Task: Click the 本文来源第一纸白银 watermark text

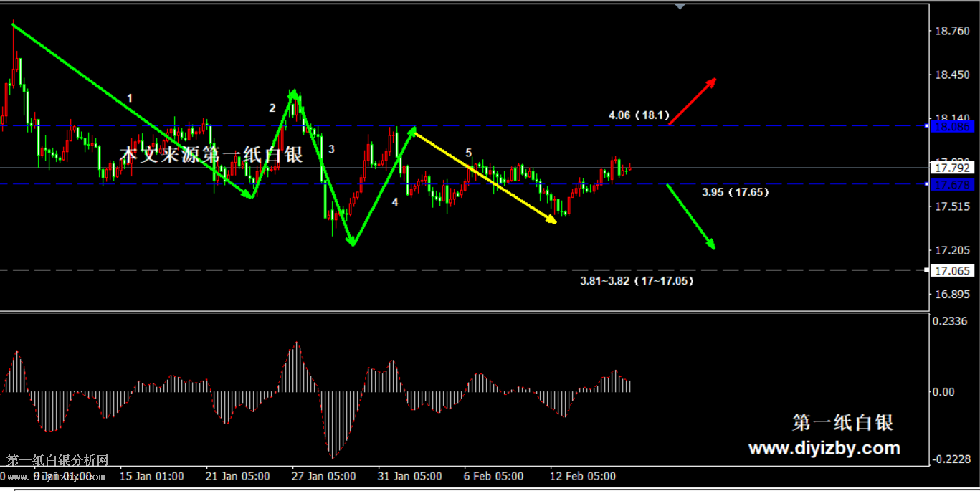Action: pyautogui.click(x=211, y=154)
